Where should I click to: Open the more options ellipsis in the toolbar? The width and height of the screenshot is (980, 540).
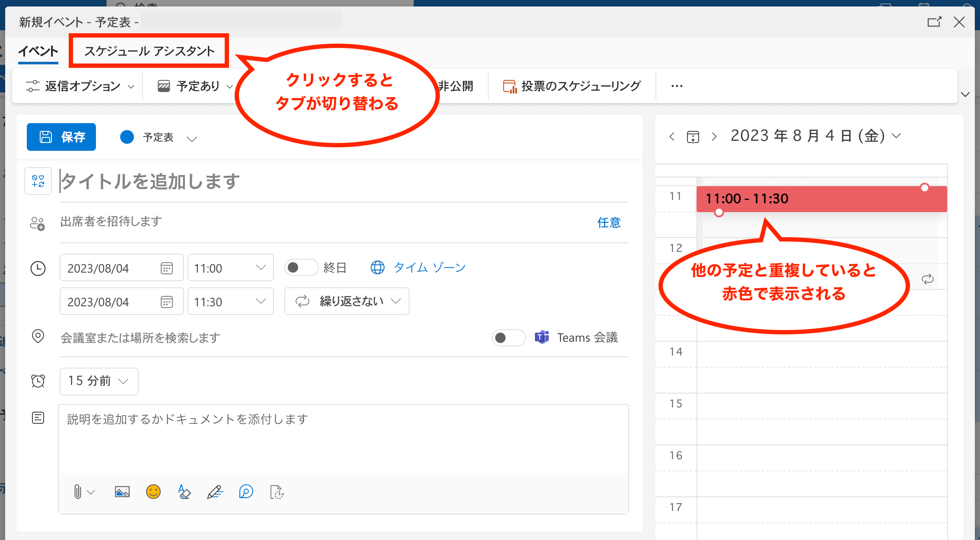click(x=677, y=86)
